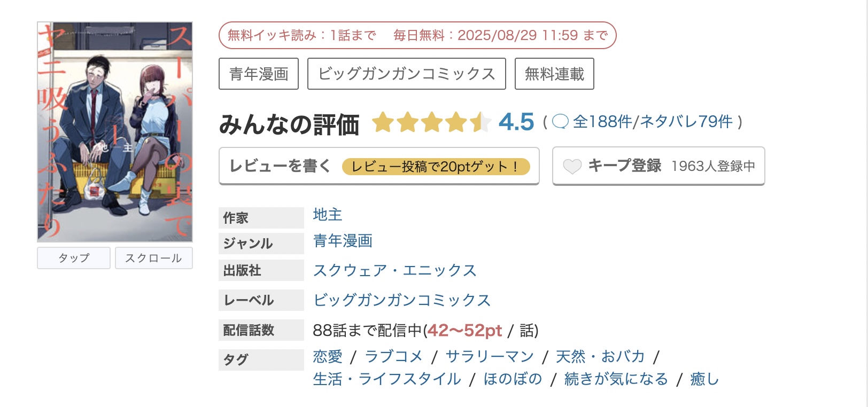Follow the サラリーマン tag link

490,356
